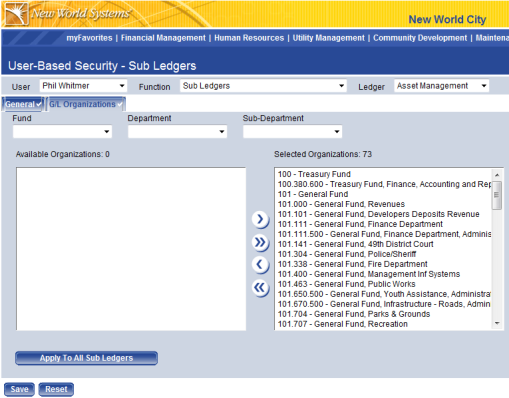
Task: Select '101.111 - General Fund, Finance Department' entry
Action: 383,224
